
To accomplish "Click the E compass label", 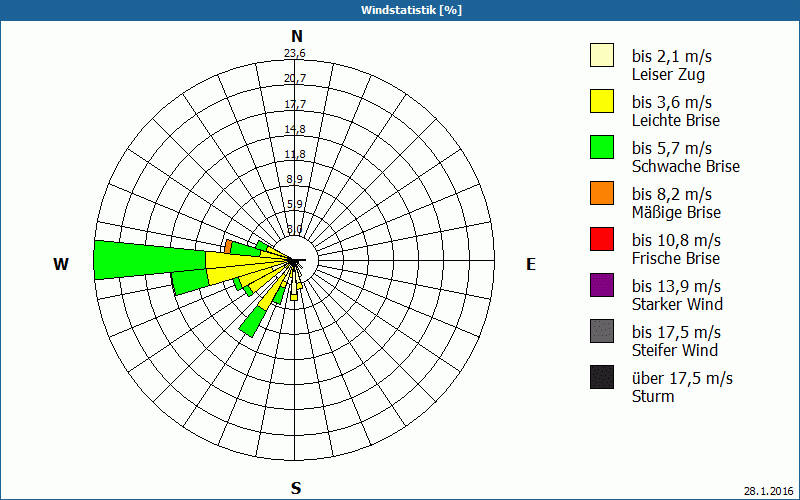I will (x=531, y=264).
